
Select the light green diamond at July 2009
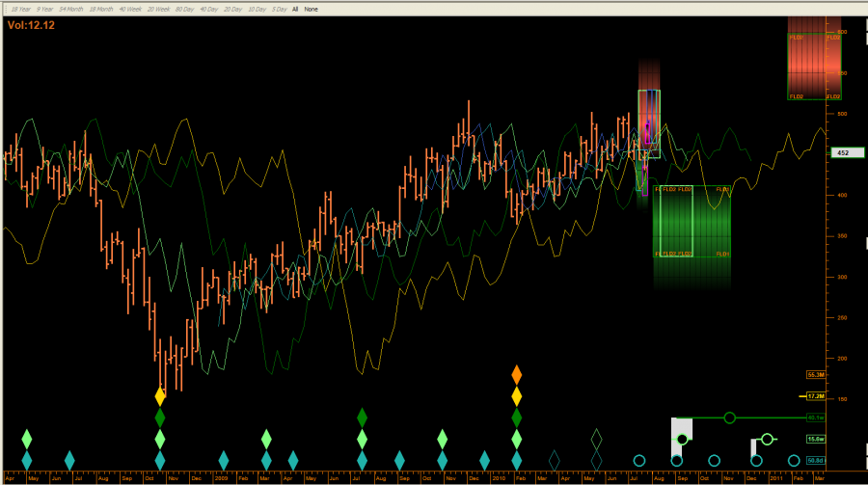click(362, 439)
